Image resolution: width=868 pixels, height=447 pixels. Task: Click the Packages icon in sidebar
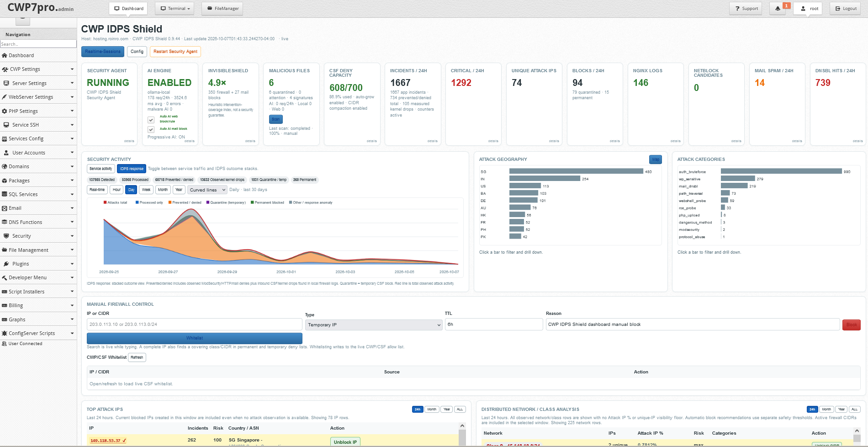[5, 181]
